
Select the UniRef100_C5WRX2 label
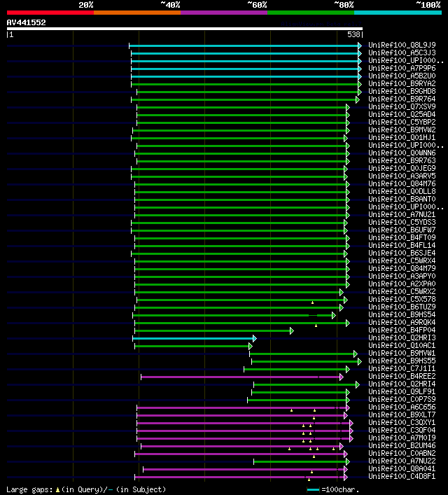pos(402,291)
